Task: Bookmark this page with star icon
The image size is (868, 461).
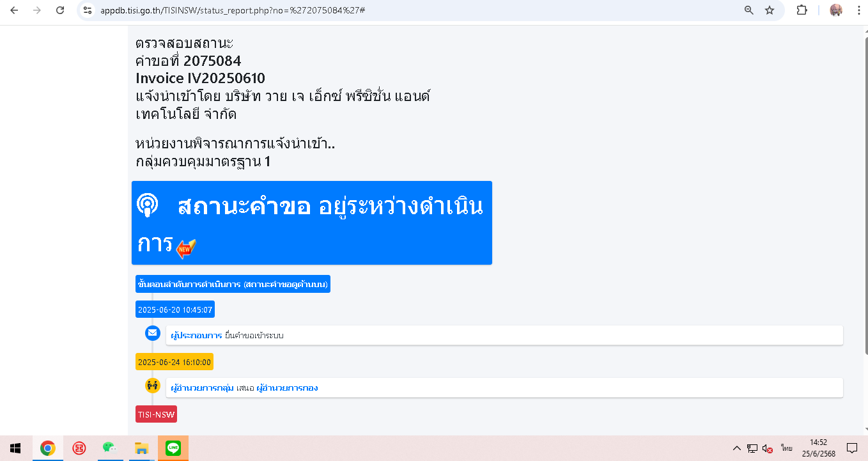Action: [x=770, y=10]
